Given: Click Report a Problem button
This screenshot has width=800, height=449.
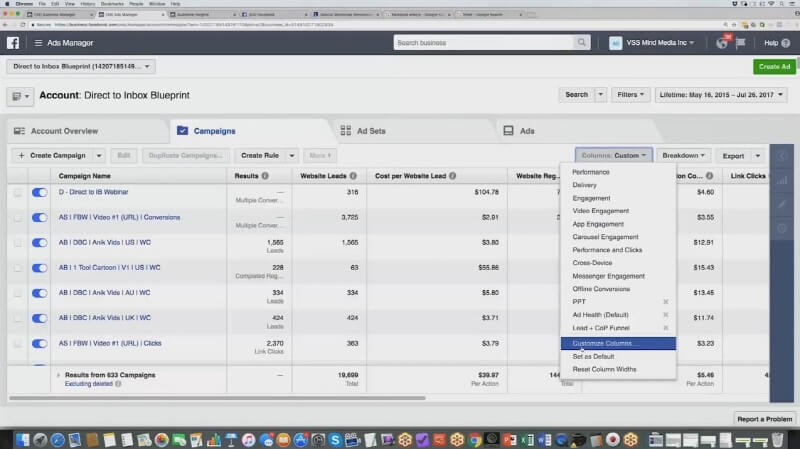Looking at the screenshot, I should pyautogui.click(x=764, y=419).
